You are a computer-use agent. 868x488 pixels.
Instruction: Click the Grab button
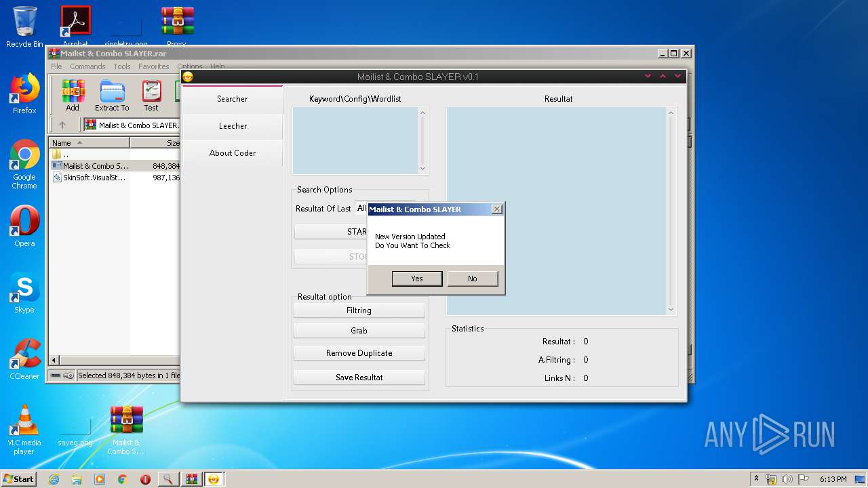click(359, 331)
